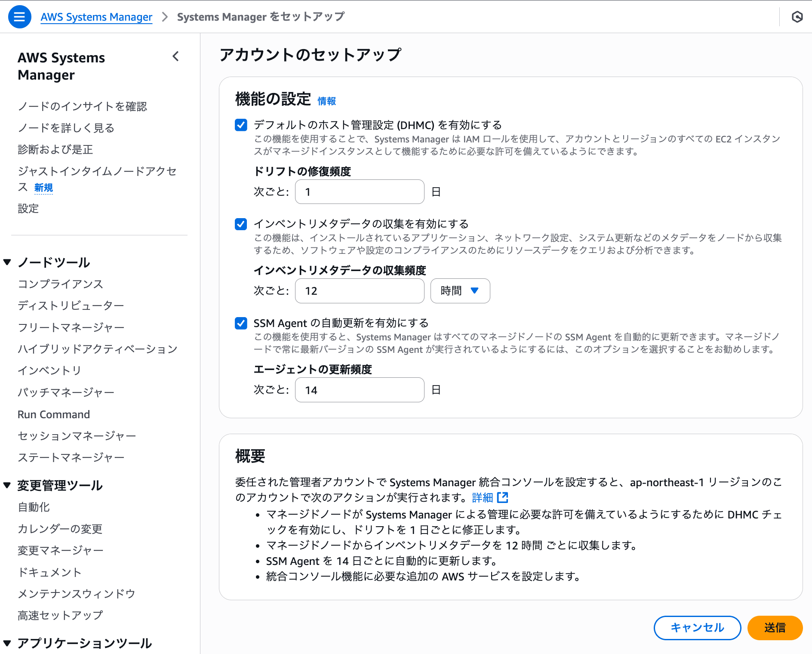Click the インベントリ収集頻度 input showing 12
812x654 pixels.
pos(360,291)
